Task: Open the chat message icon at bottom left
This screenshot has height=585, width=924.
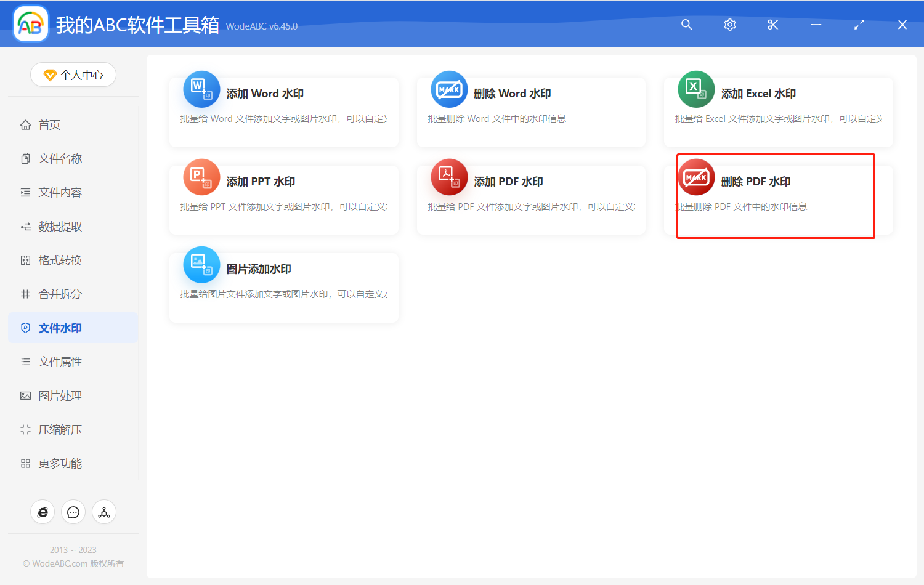Action: coord(73,512)
